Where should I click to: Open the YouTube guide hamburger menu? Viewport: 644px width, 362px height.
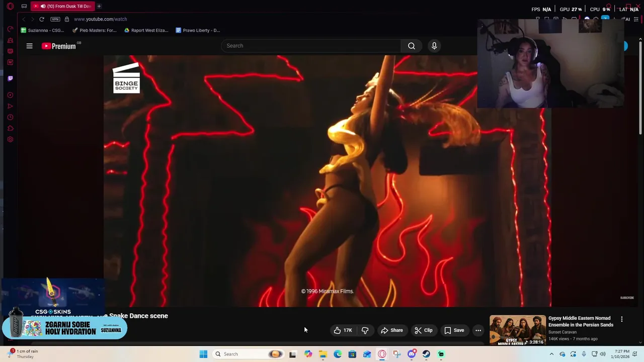pyautogui.click(x=29, y=46)
